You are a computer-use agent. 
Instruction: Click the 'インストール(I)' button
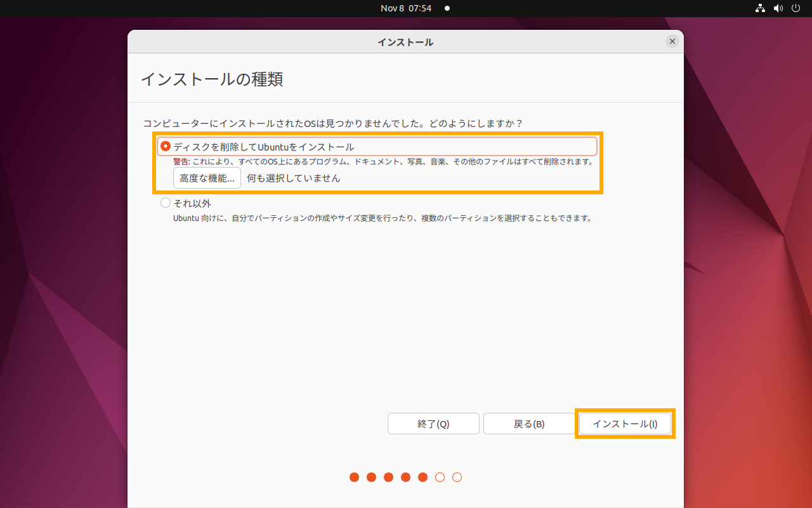pyautogui.click(x=625, y=424)
